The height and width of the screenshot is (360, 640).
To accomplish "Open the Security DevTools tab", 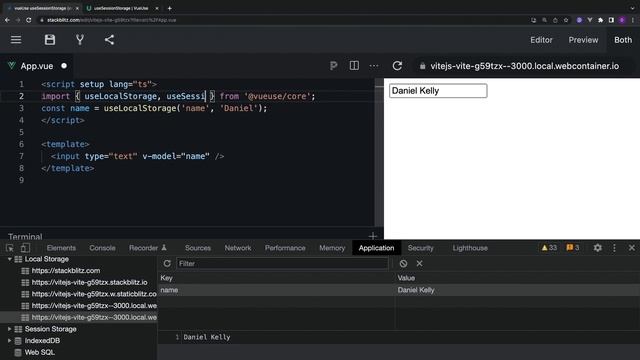I will [x=420, y=248].
